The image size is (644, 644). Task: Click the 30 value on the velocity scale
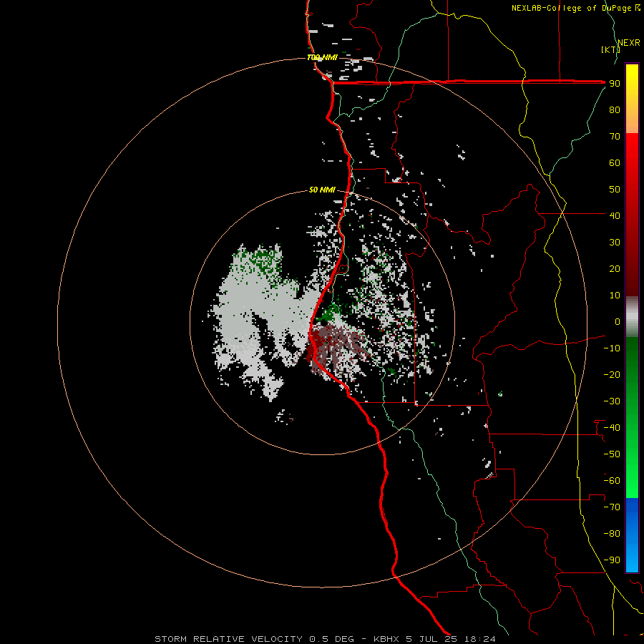click(615, 243)
